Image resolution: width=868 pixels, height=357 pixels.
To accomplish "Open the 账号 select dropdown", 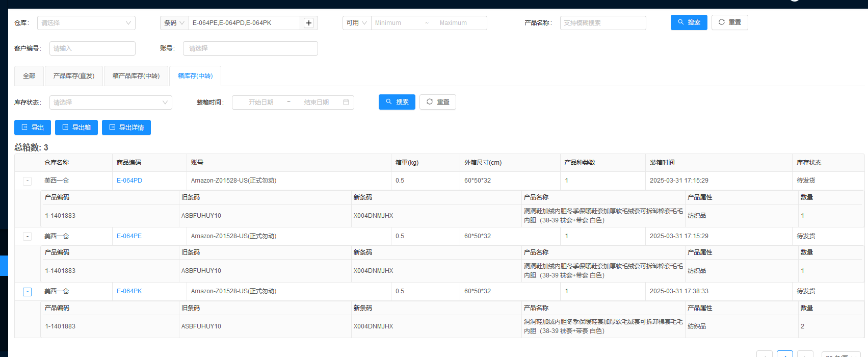I will pos(250,48).
